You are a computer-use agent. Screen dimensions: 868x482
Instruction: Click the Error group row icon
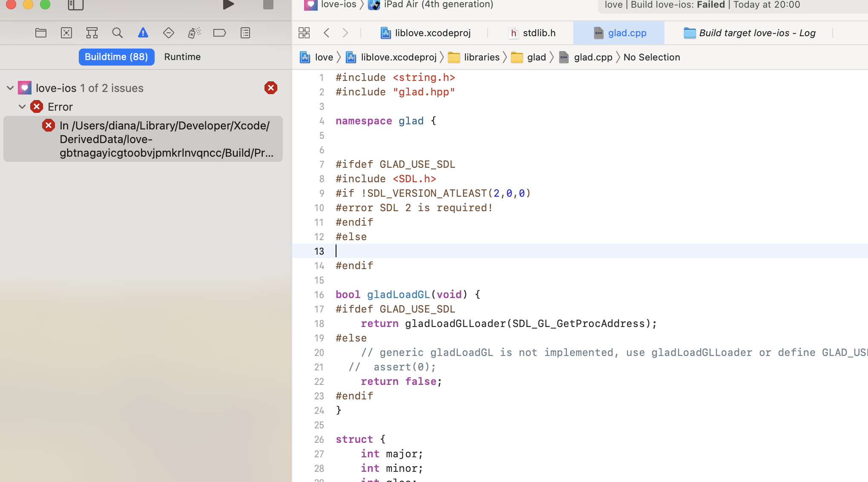(37, 106)
